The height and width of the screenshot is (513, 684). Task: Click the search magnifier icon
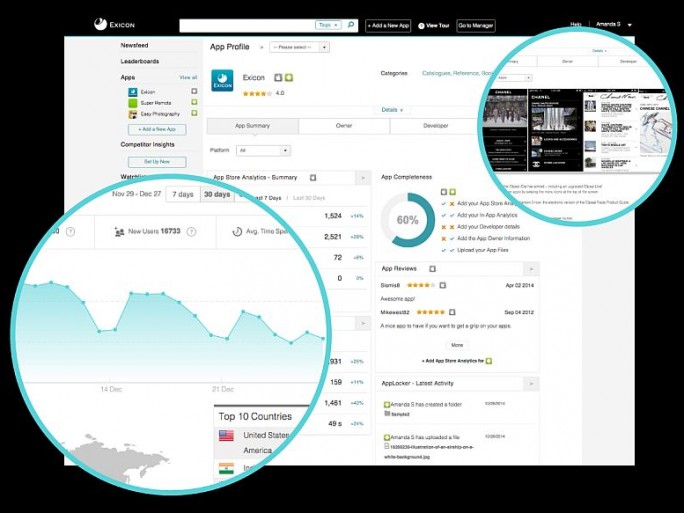pyautogui.click(x=351, y=25)
